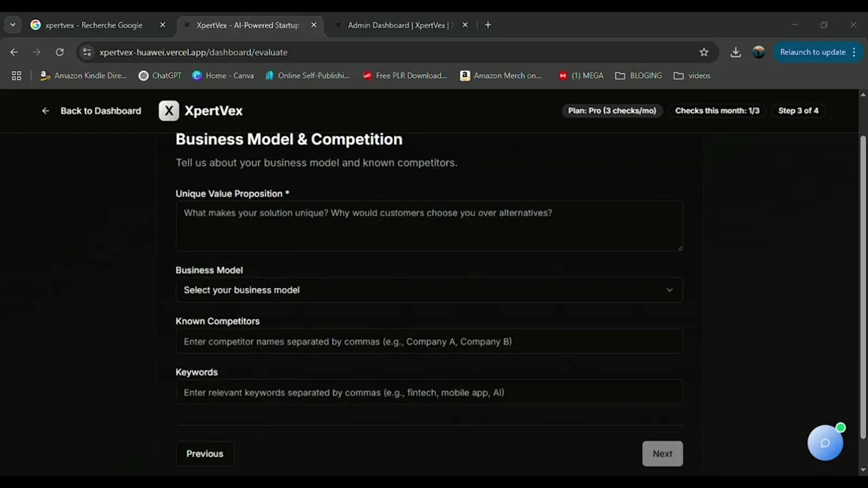The image size is (868, 488).
Task: Click the Step 3 of 4 badge
Action: (x=798, y=111)
